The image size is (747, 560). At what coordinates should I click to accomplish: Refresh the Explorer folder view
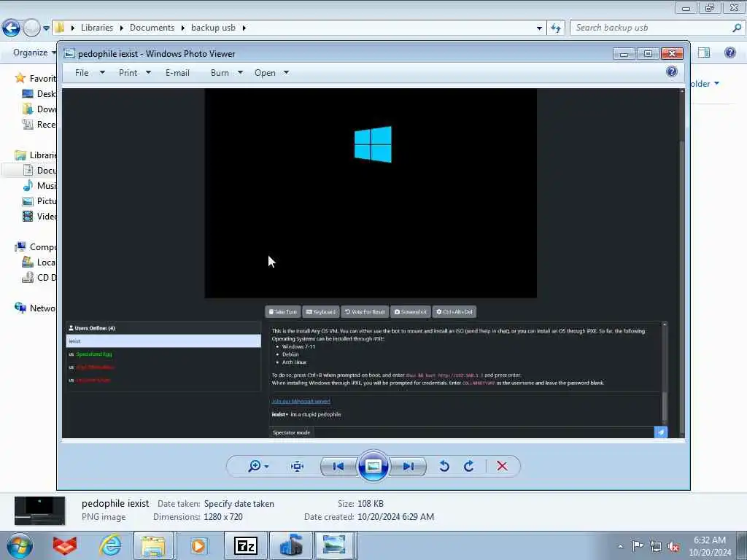[x=555, y=28]
